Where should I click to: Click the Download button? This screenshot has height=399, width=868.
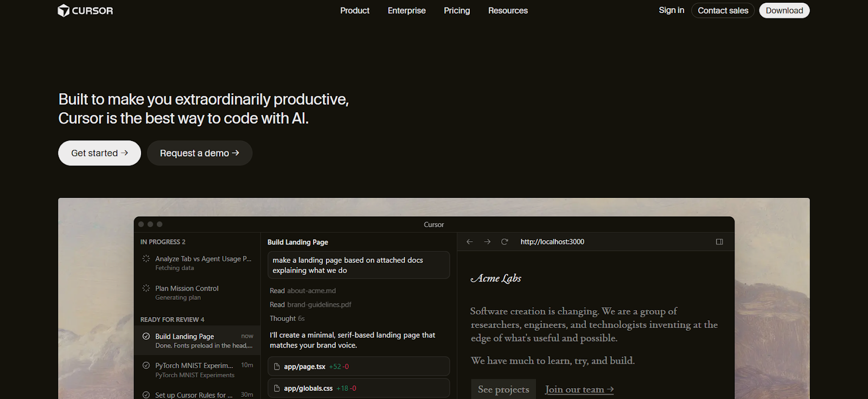point(784,10)
